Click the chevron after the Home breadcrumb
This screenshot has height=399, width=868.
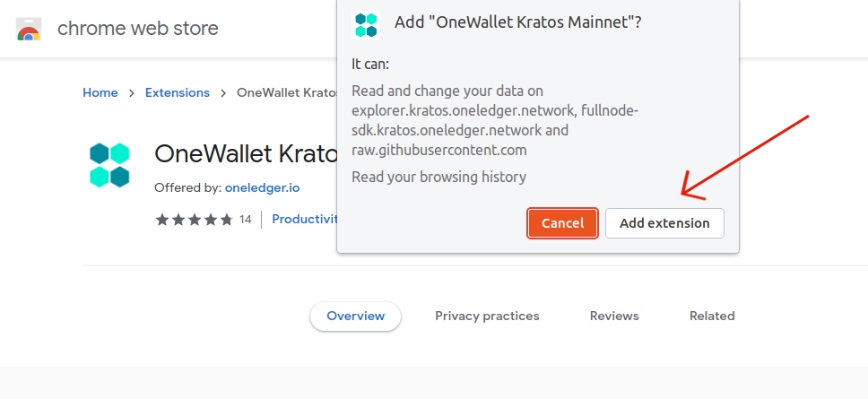132,92
